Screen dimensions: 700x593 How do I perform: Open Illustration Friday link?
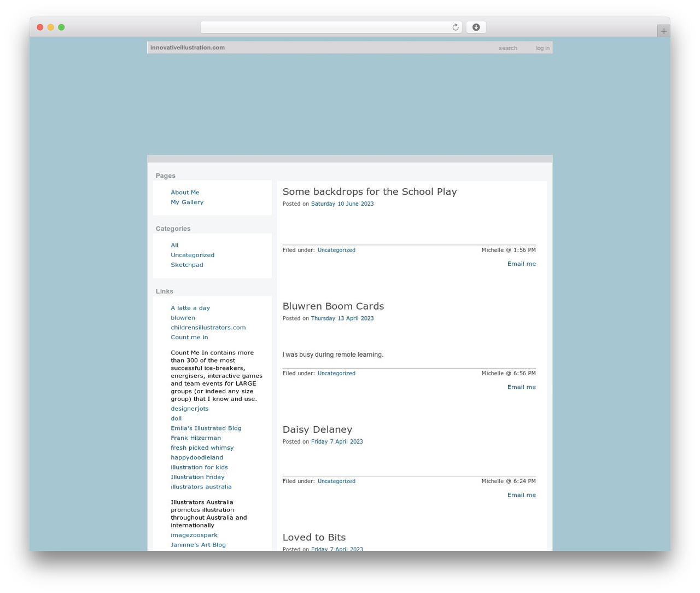(197, 478)
